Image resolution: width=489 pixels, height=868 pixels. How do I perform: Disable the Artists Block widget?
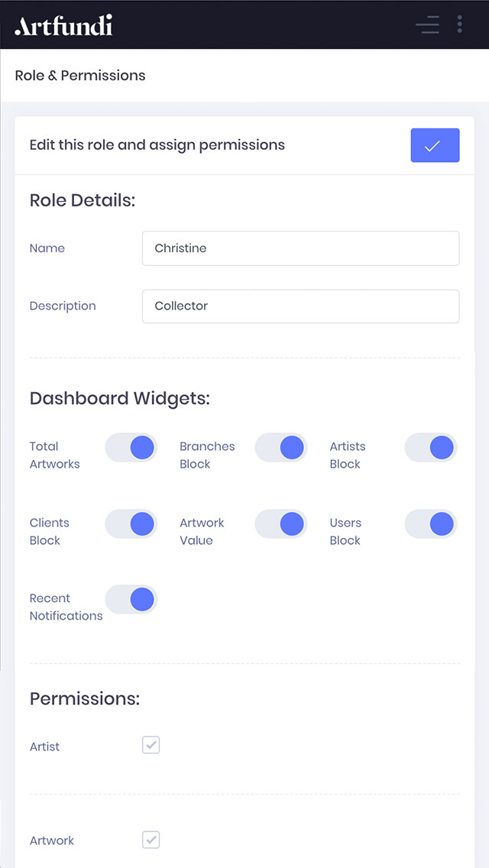[430, 448]
